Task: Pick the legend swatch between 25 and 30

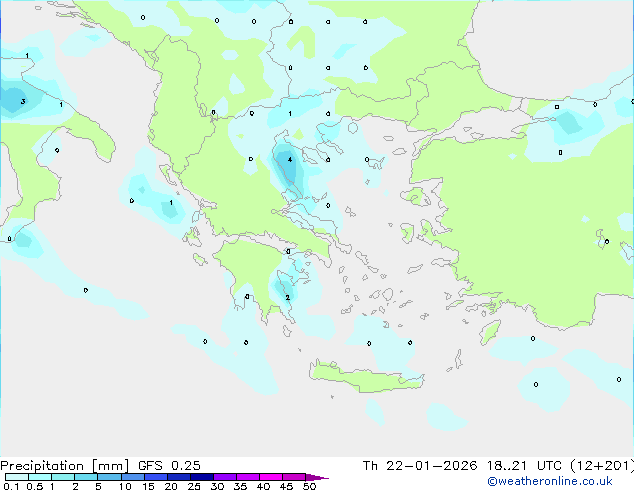Action: pyautogui.click(x=202, y=477)
